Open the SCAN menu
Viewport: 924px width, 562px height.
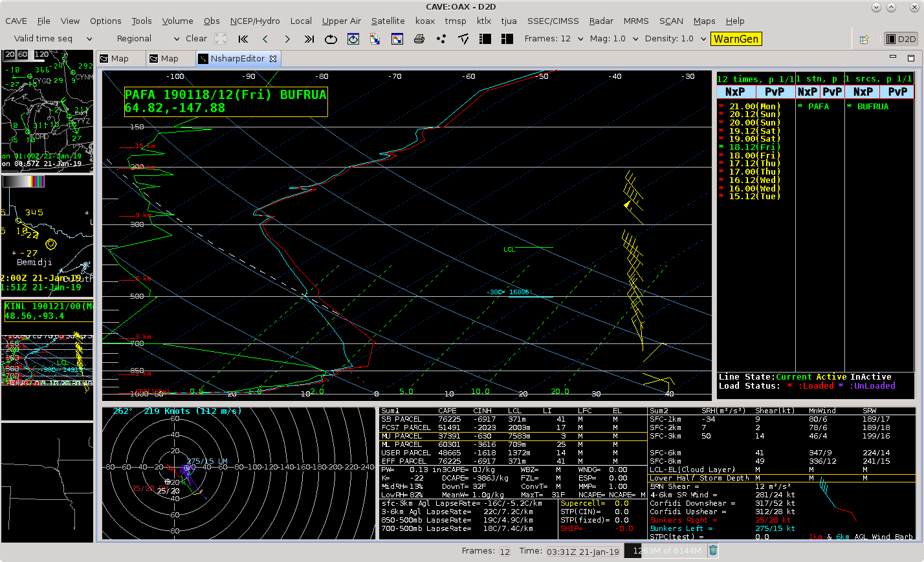tap(671, 21)
